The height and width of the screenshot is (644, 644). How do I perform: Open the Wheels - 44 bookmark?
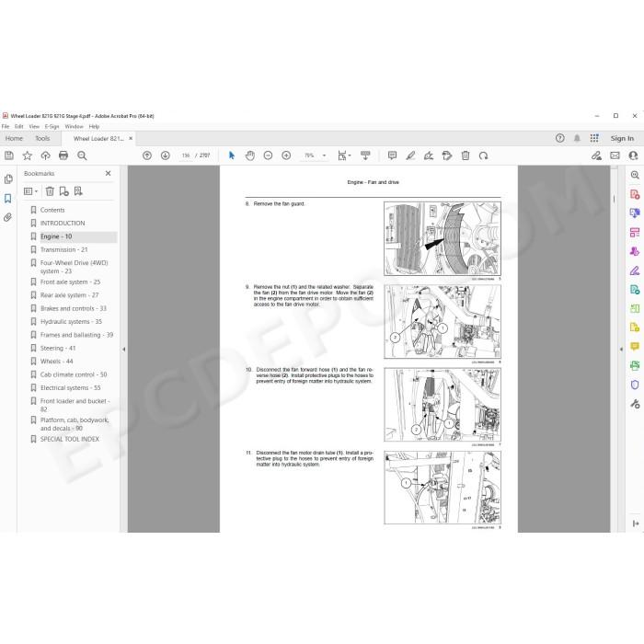(x=56, y=362)
